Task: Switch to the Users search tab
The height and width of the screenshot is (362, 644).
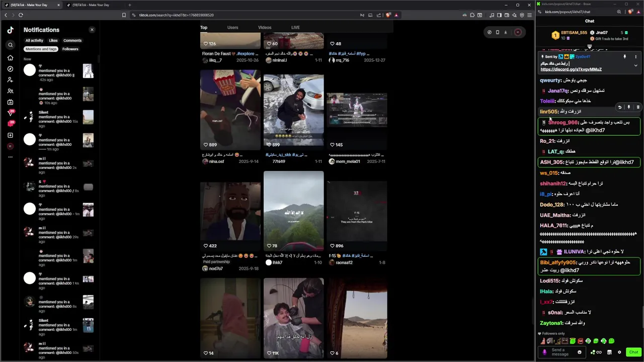Action: pyautogui.click(x=232, y=28)
